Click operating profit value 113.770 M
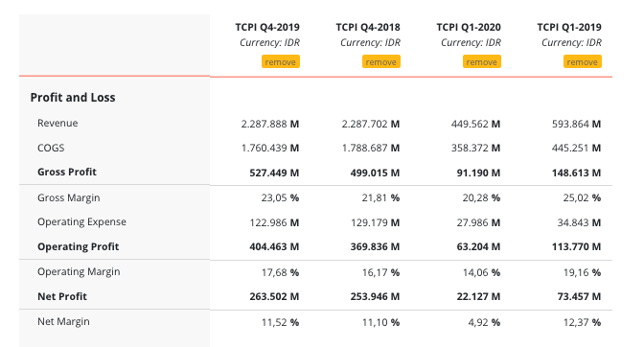The image size is (644, 347). [x=576, y=246]
